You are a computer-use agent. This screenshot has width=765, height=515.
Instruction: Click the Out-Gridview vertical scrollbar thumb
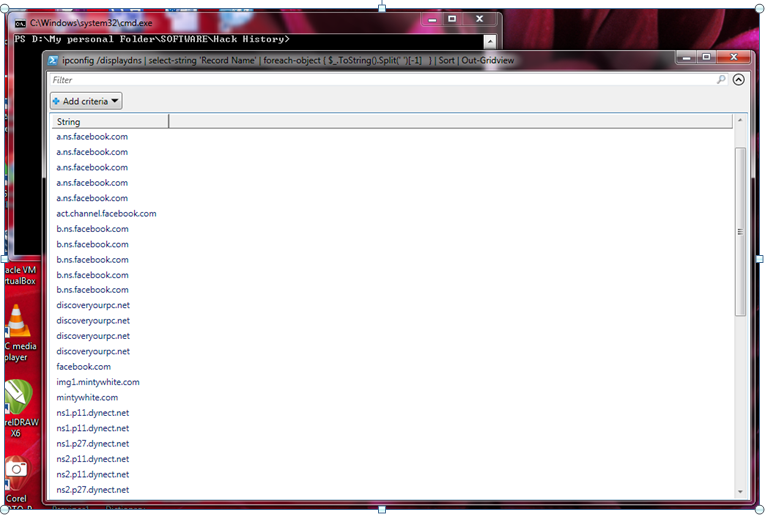pos(740,232)
